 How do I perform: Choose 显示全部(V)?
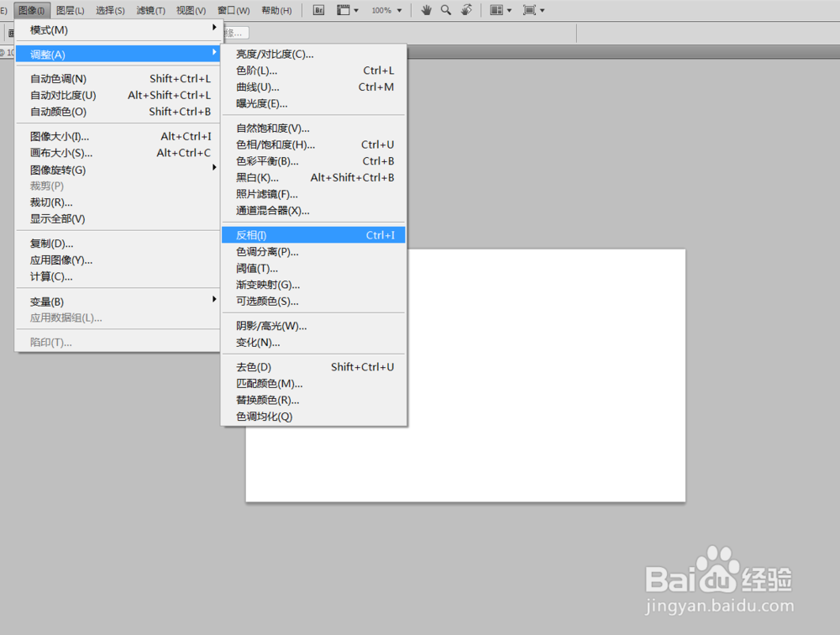118,219
